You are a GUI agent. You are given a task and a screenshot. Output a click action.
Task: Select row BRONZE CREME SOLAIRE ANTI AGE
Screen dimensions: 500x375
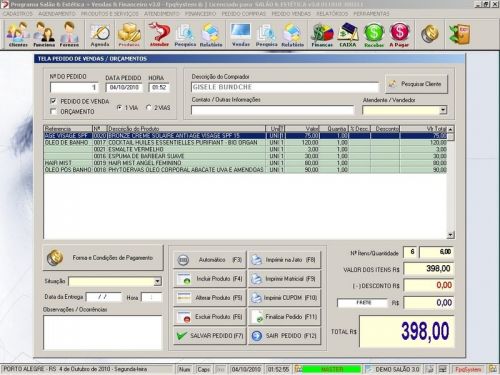tap(246, 136)
